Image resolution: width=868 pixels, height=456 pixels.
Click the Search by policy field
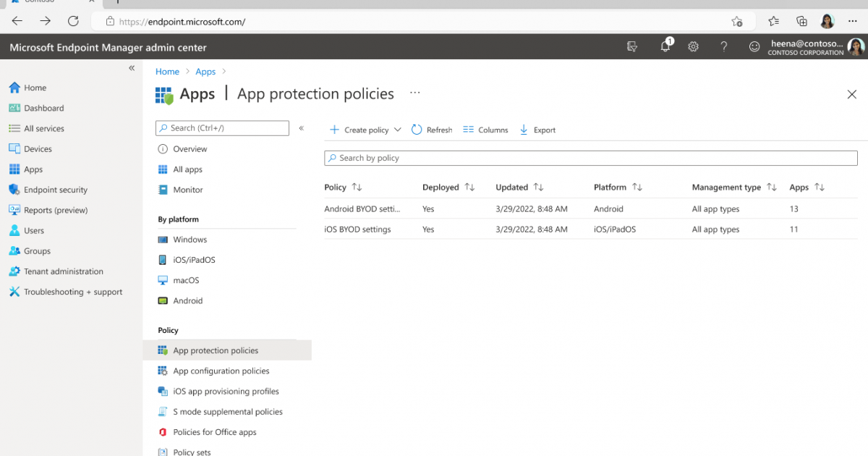590,158
